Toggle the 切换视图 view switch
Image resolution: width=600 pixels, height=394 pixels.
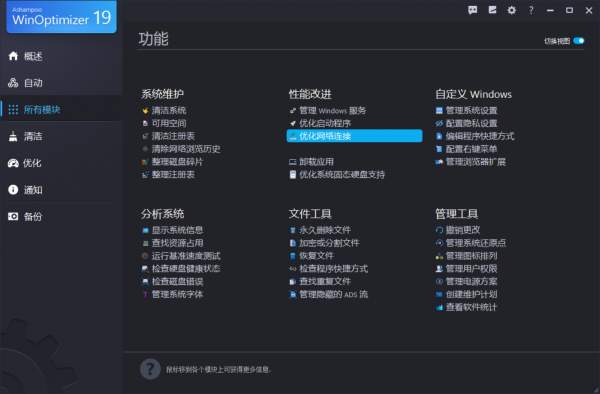[579, 41]
